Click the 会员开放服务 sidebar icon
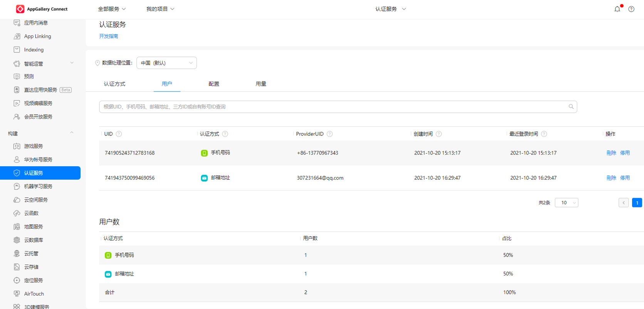The width and height of the screenshot is (644, 309). [x=17, y=117]
